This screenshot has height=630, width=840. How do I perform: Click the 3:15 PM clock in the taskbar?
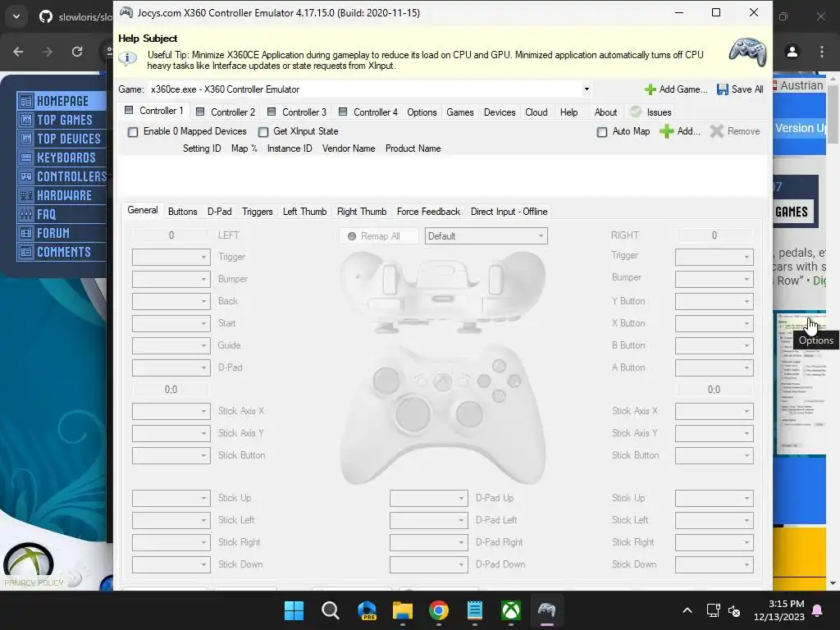786,604
